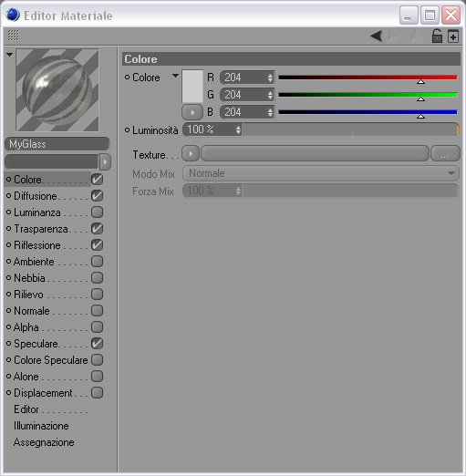Click the long Texture name bar
The image size is (466, 476).
click(x=315, y=153)
